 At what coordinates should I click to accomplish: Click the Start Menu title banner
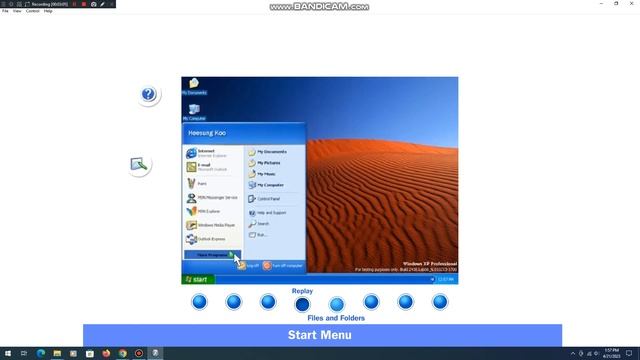[x=322, y=335]
